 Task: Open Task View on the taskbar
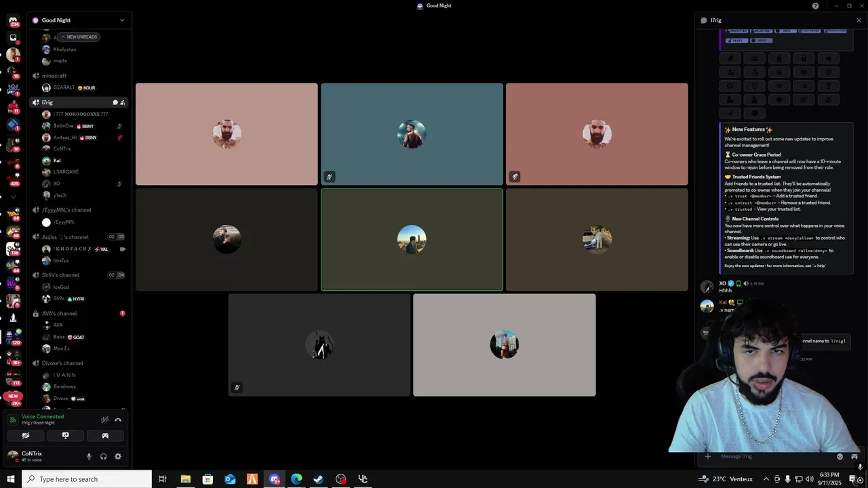pyautogui.click(x=163, y=479)
